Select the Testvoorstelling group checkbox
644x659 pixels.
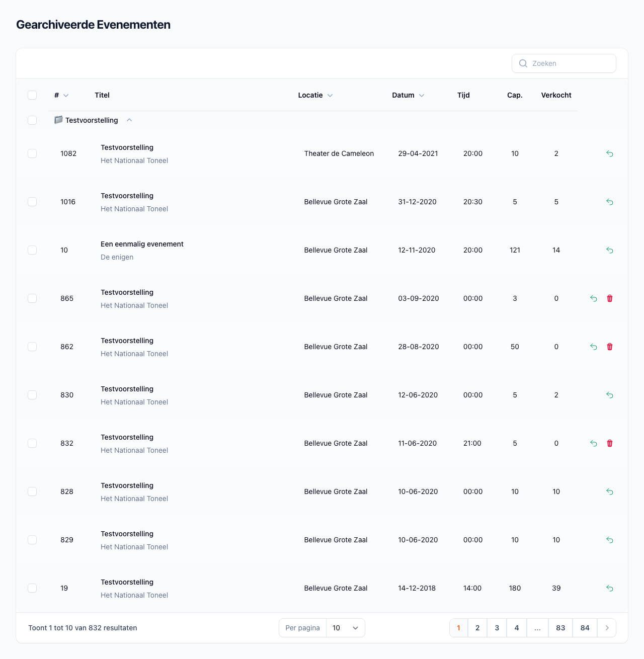point(32,120)
